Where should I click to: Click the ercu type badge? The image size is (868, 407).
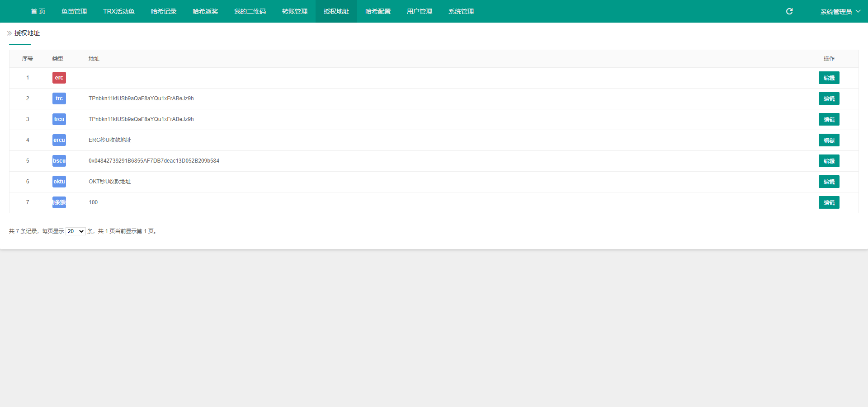point(59,140)
